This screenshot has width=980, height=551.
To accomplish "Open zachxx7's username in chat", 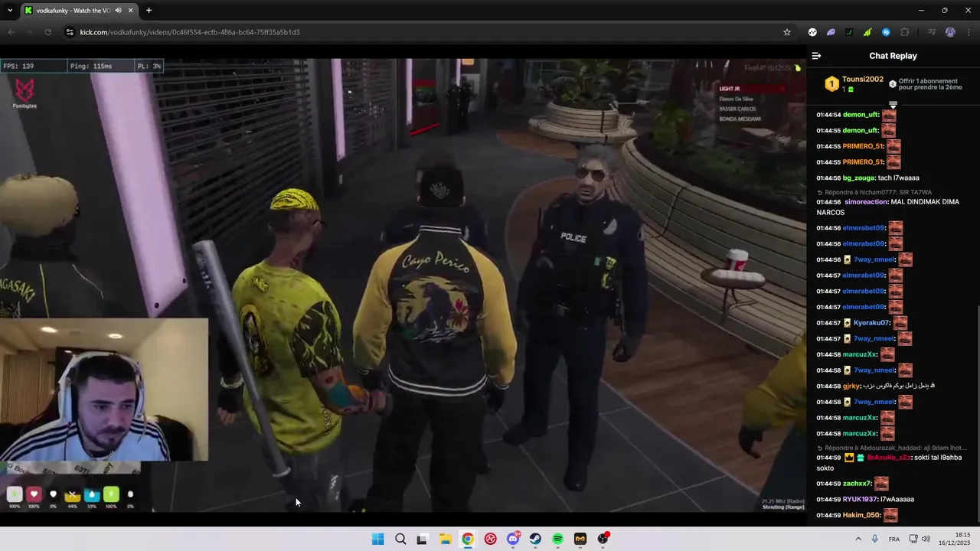I will coord(857,484).
